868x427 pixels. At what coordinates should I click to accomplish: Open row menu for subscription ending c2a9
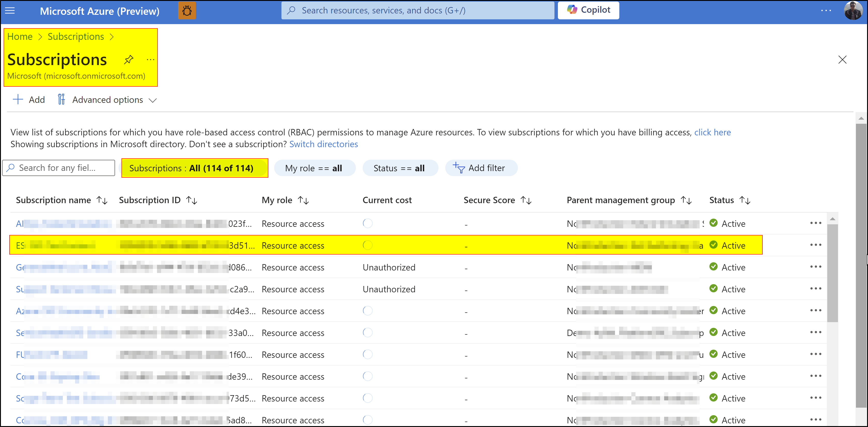815,289
